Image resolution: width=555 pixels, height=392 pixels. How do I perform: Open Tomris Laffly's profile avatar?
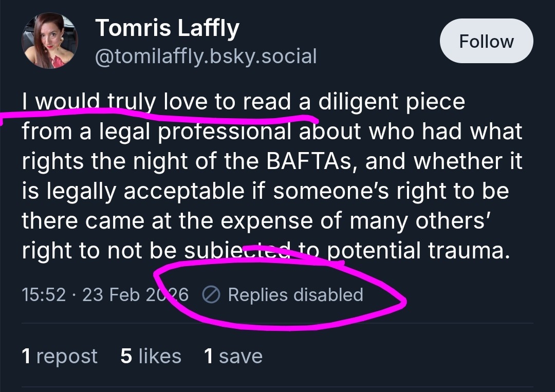point(49,41)
